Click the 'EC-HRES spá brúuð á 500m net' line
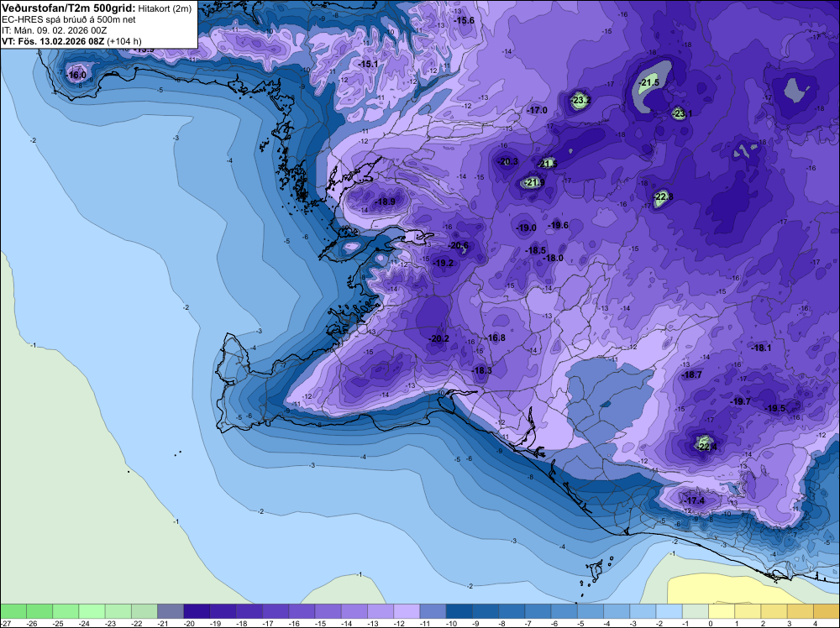Screen dimensions: 840x628 pos(69,20)
